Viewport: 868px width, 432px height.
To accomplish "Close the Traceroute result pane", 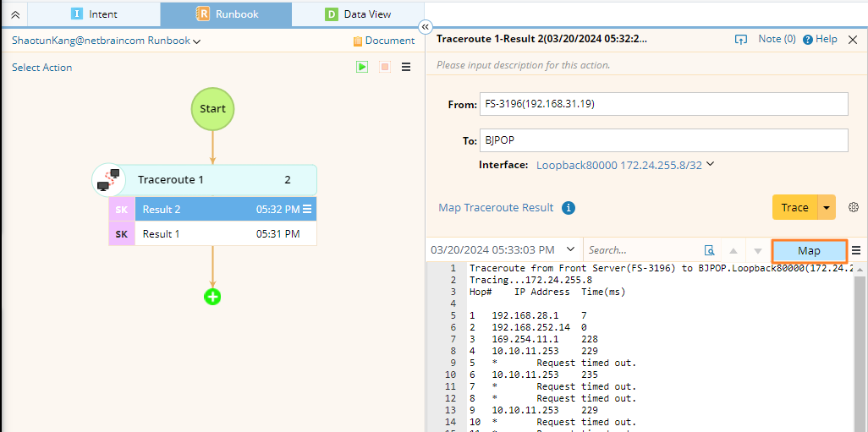I will [853, 39].
